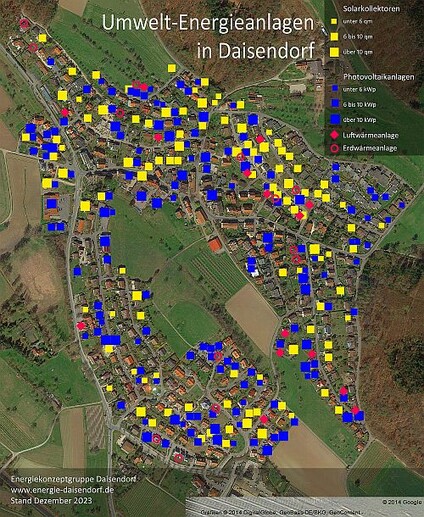The image size is (424, 517).
Task: Click the 'Stand Dezember 2023' date text
Action: [x=51, y=500]
